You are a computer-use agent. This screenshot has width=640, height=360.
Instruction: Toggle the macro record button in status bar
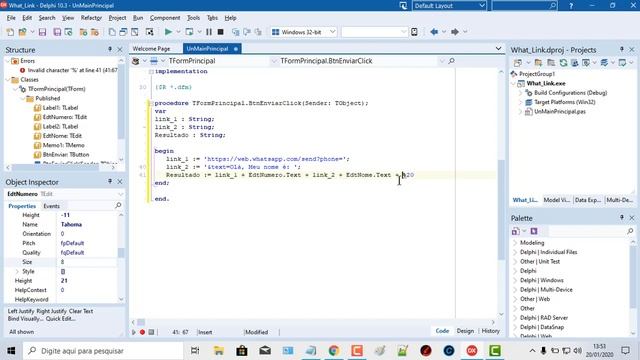142,332
